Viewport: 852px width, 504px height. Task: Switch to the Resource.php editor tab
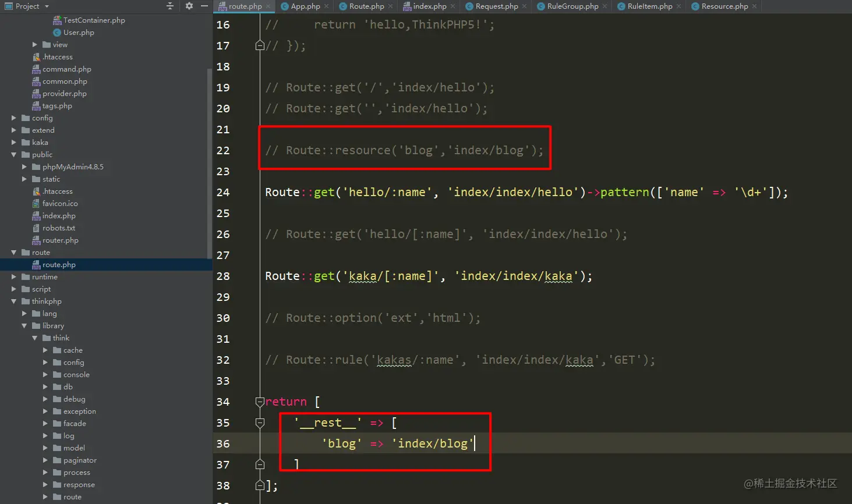point(724,6)
